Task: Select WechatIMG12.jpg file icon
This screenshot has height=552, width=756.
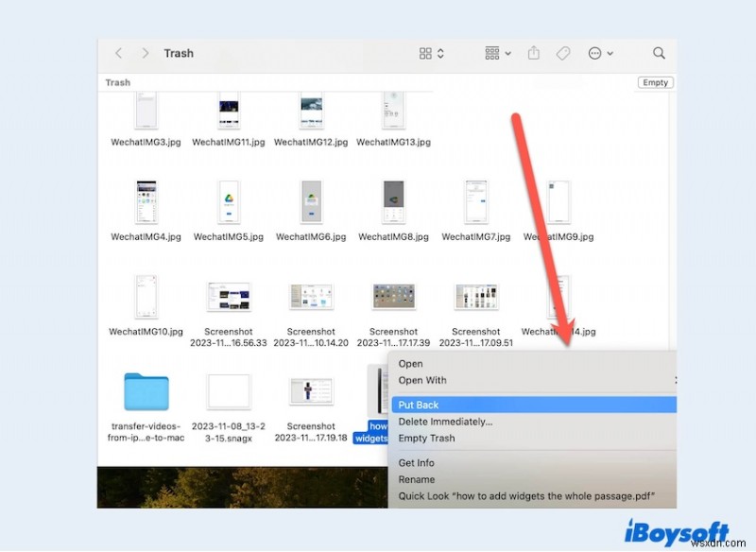Action: point(311,111)
